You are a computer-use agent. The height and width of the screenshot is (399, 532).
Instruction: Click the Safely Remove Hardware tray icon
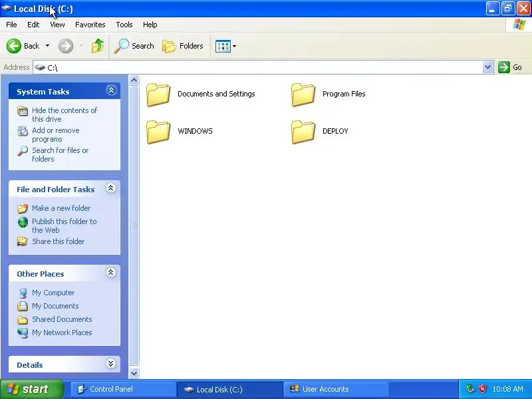pos(470,389)
